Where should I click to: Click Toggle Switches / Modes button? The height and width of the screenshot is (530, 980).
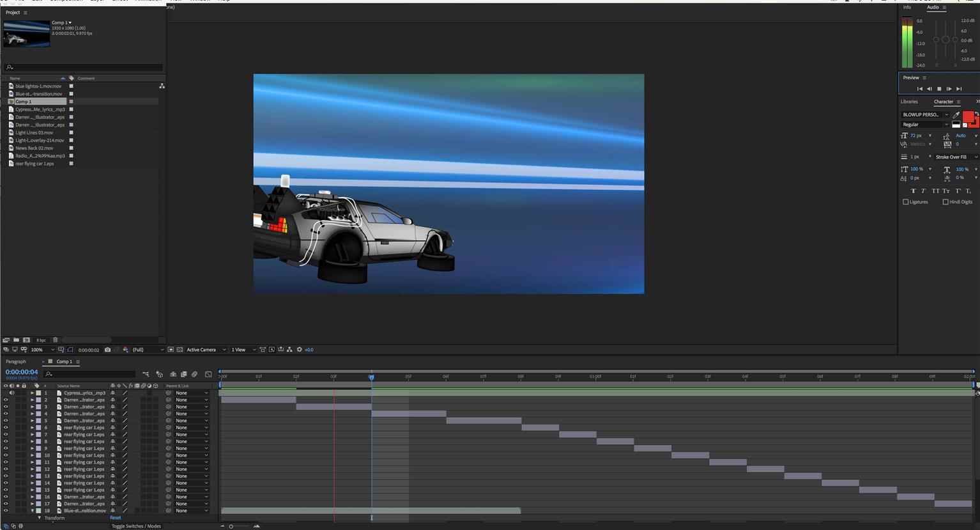[x=136, y=526]
